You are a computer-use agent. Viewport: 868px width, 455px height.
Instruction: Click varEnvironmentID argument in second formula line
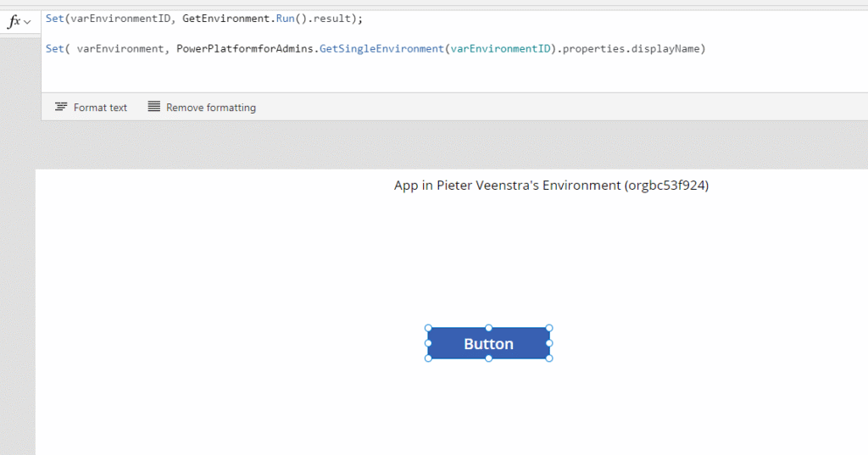click(x=500, y=48)
